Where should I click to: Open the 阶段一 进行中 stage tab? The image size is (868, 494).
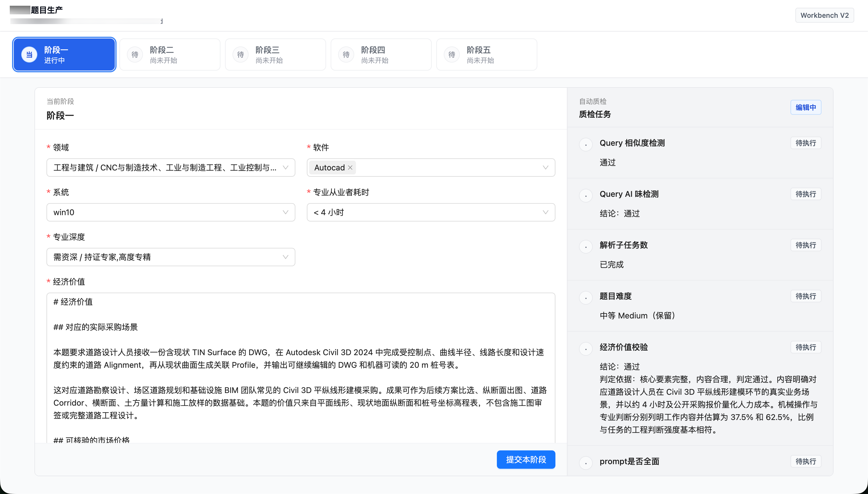[x=64, y=55]
